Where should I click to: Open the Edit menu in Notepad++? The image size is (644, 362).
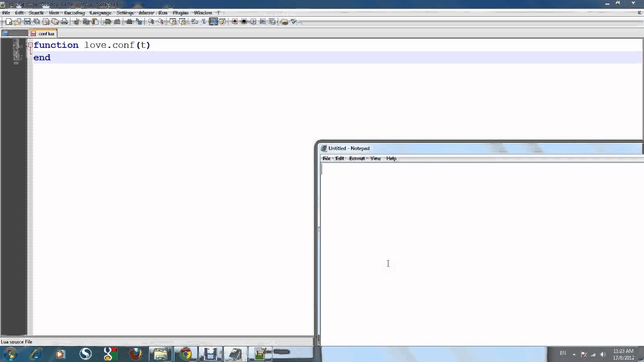(19, 13)
